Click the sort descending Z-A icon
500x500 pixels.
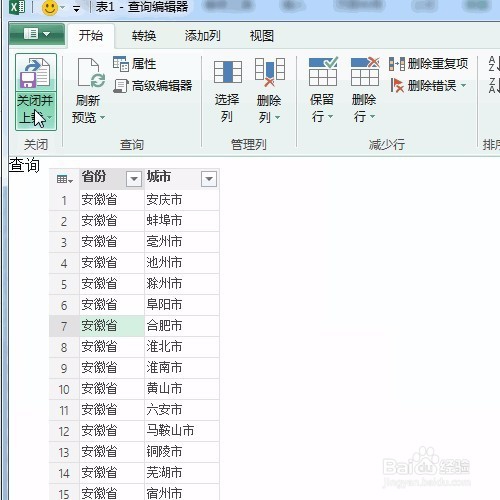coord(494,86)
